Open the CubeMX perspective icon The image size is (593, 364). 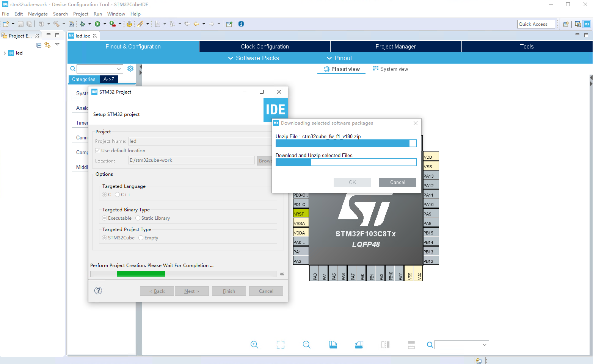coord(587,24)
